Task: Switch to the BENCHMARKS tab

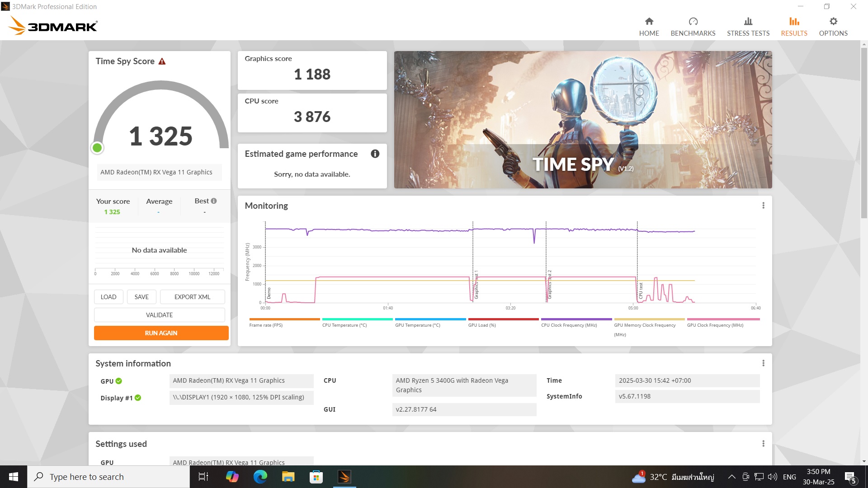Action: click(x=693, y=27)
